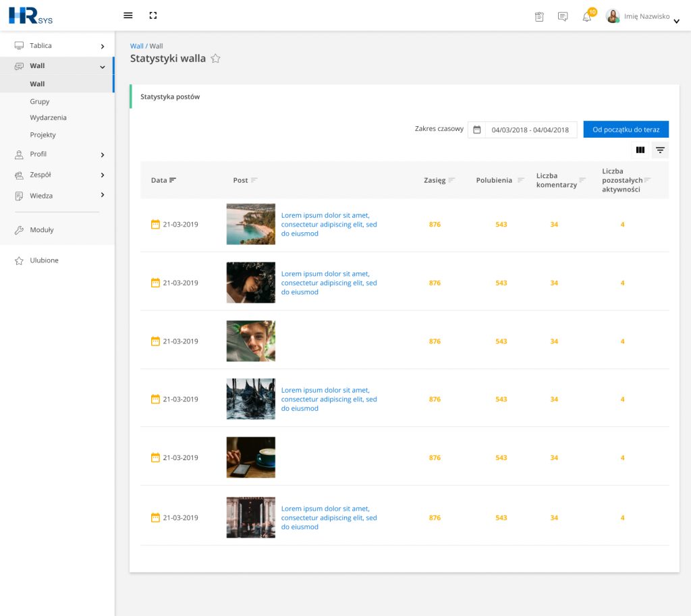Click Zasięg value 876 in first row
The image size is (691, 616).
point(435,224)
